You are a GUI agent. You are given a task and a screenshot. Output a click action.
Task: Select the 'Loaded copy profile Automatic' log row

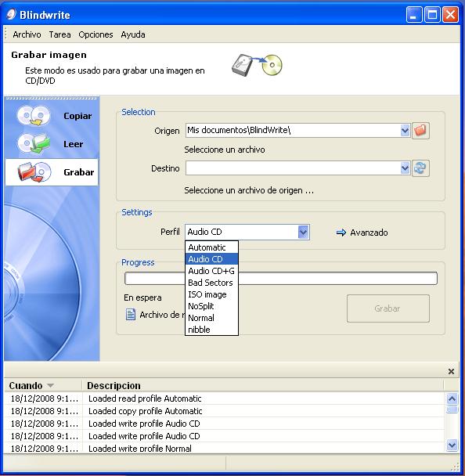[225, 411]
